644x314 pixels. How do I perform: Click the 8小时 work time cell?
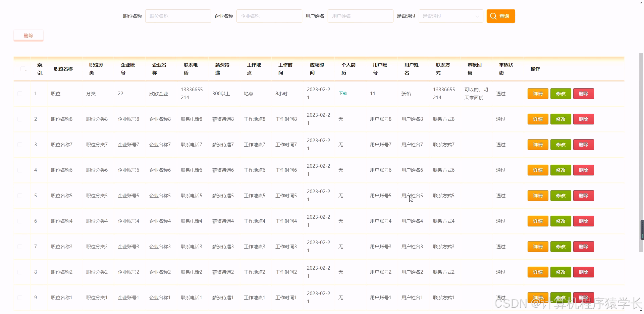[x=281, y=94]
